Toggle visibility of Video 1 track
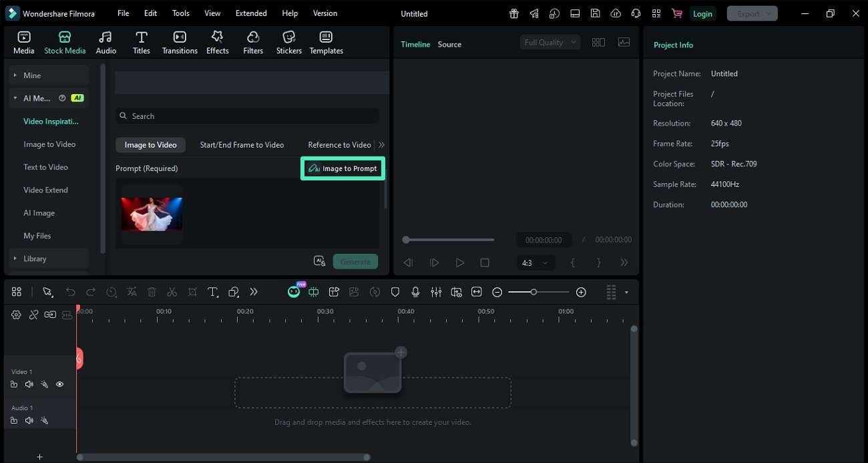 (x=59, y=384)
